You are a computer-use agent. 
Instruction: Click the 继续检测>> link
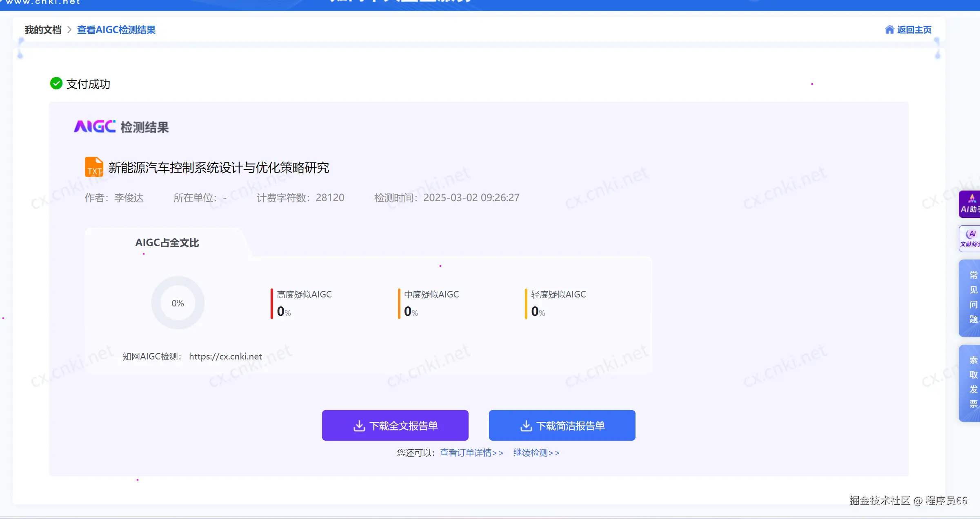(x=536, y=453)
